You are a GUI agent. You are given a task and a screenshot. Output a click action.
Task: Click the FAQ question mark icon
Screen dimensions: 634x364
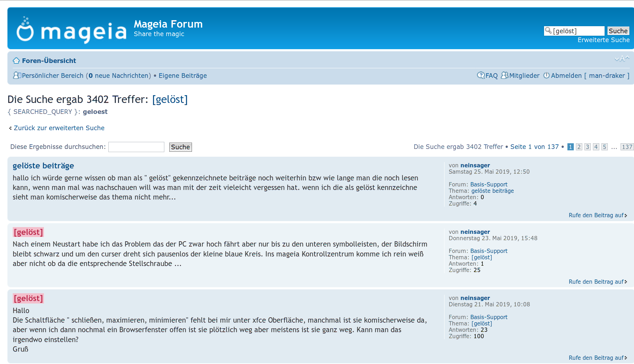[481, 75]
